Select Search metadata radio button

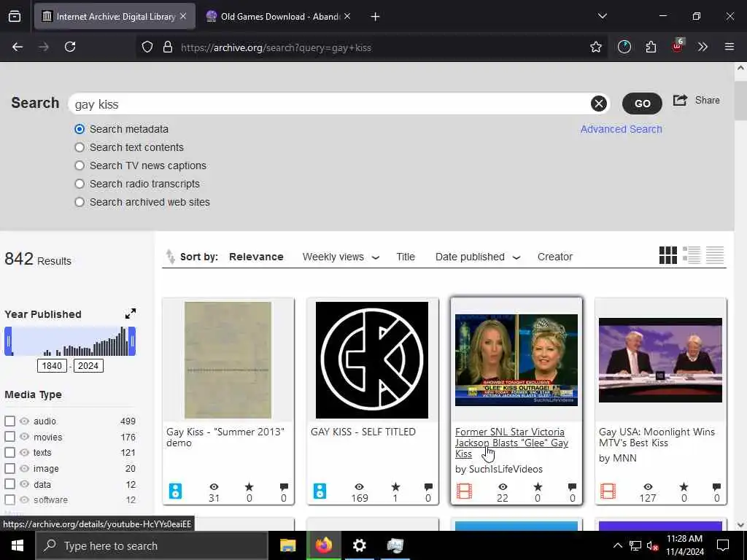point(80,129)
